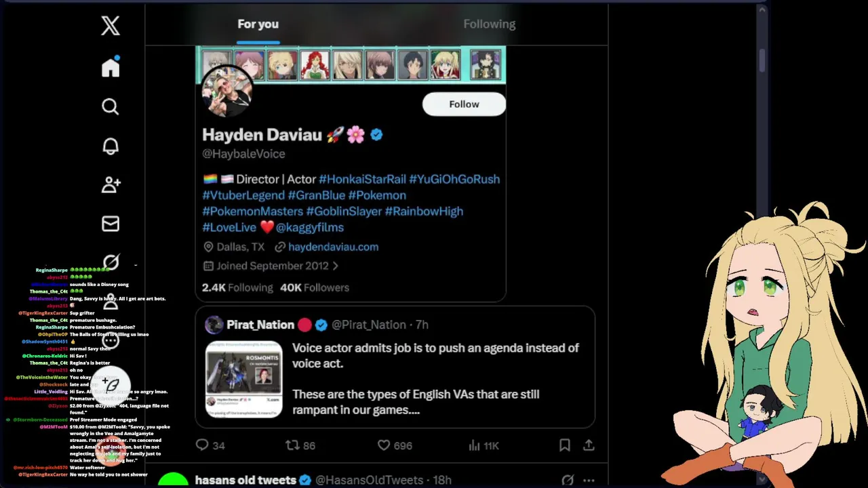This screenshot has width=868, height=488.
Task: Open #PokemonMasters hashtag
Action: point(252,211)
